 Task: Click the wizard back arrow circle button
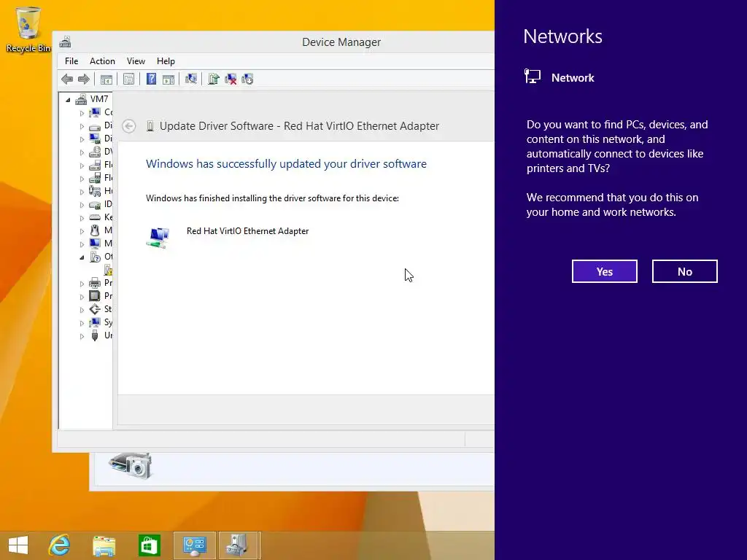(x=128, y=125)
